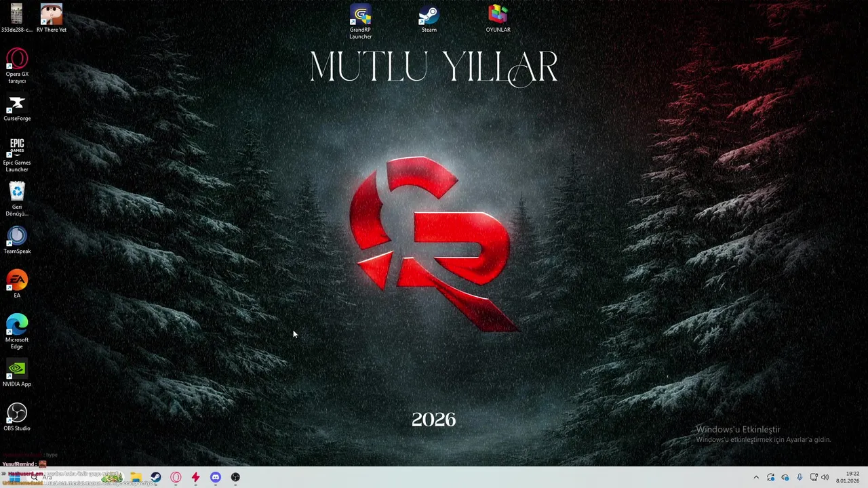Switch to OBS Studio in the taskbar
This screenshot has width=868, height=488.
[x=235, y=477]
